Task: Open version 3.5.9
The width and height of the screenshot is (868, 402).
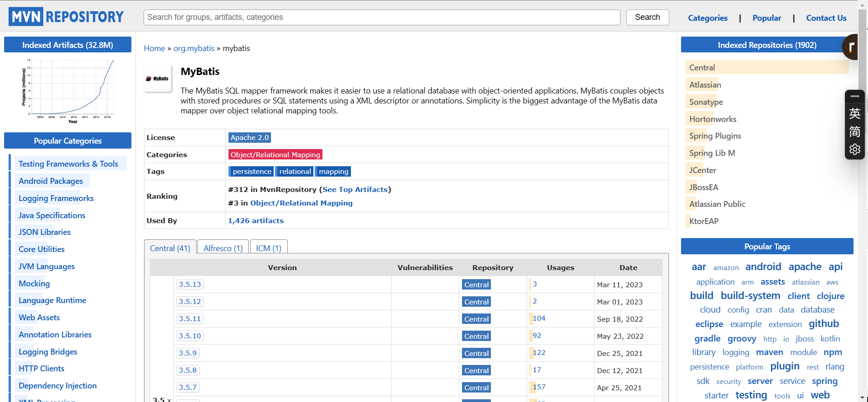Action: (188, 353)
